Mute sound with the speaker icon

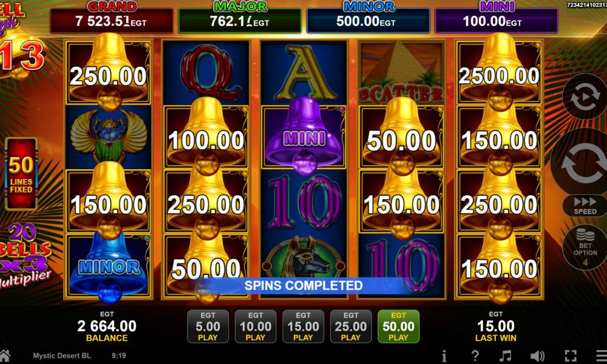point(537,356)
